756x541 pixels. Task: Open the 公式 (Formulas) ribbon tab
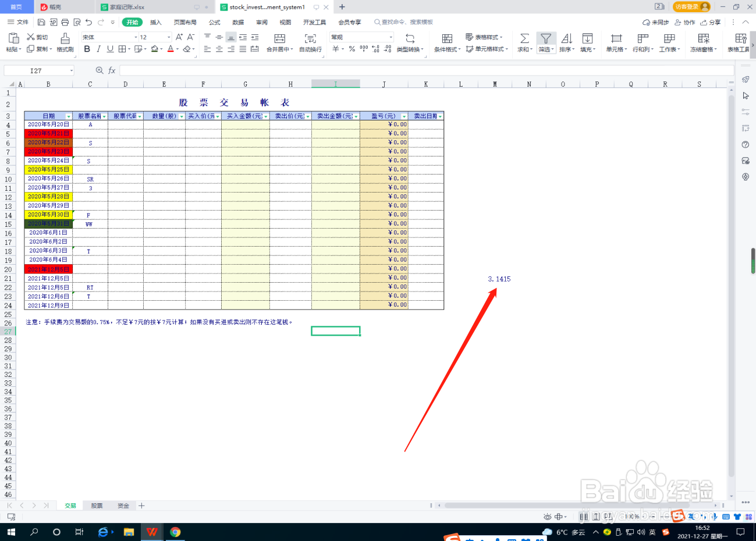(215, 22)
